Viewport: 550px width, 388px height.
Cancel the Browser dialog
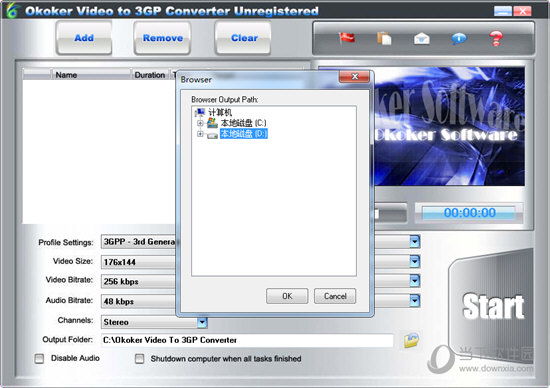(x=335, y=296)
